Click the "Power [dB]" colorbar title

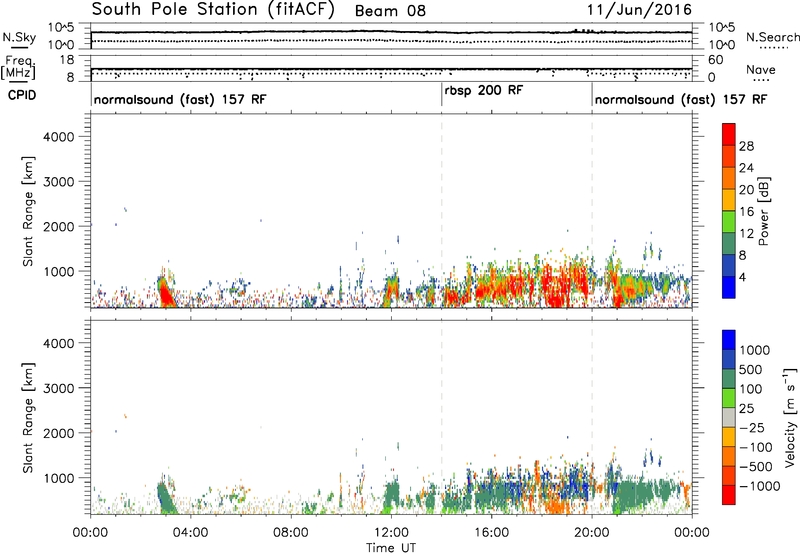pyautogui.click(x=763, y=211)
